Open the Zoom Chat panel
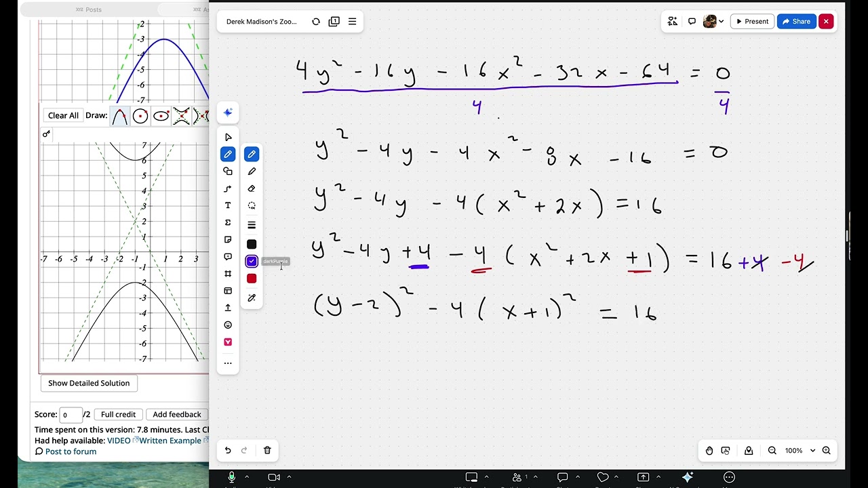This screenshot has height=488, width=868. click(562, 478)
